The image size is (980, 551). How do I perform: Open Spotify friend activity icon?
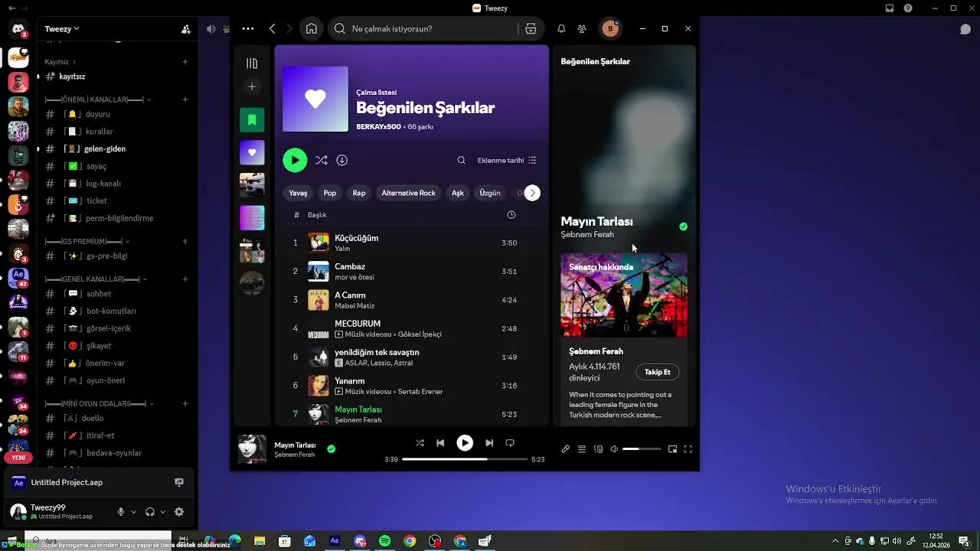coord(582,29)
